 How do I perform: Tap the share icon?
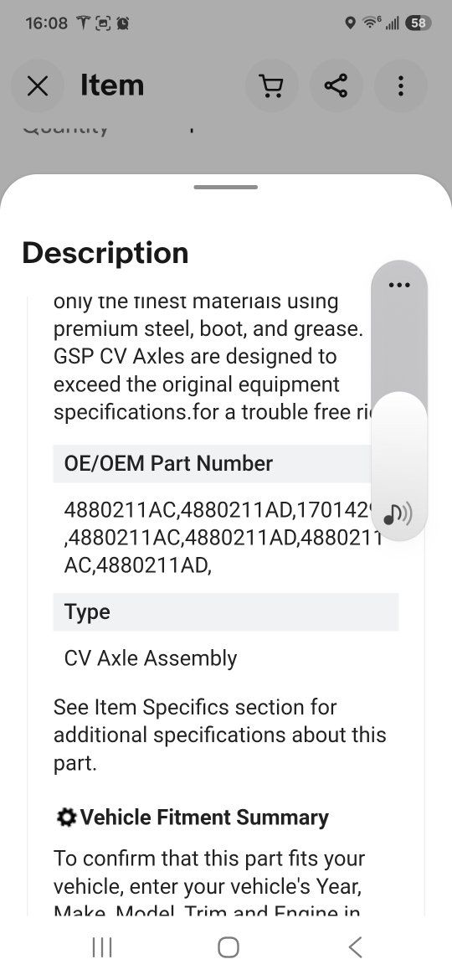(x=336, y=85)
